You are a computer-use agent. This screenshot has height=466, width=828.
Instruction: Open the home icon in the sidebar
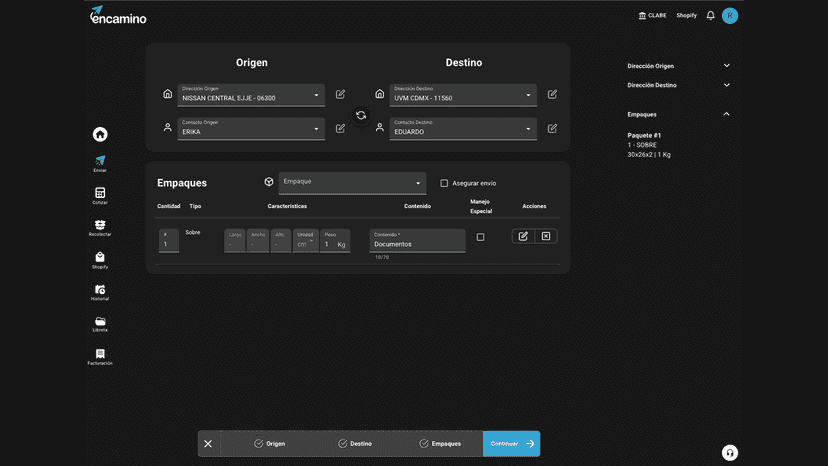100,134
